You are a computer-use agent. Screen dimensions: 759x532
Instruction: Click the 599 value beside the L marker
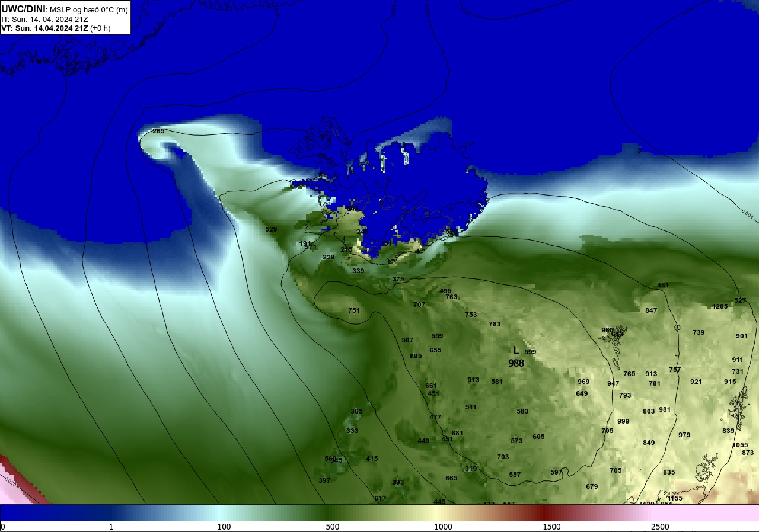pyautogui.click(x=530, y=352)
